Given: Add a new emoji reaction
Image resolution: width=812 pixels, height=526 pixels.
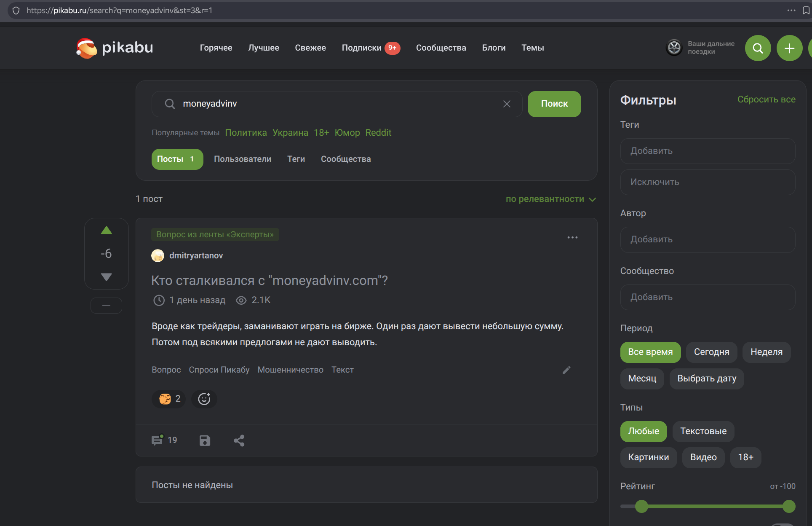Looking at the screenshot, I should point(204,399).
